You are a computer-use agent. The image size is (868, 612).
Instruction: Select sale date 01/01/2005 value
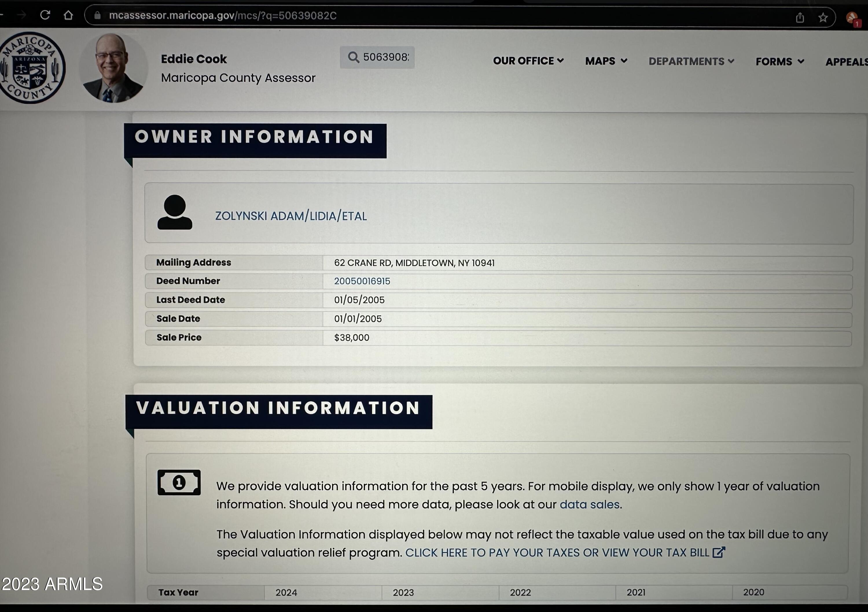[358, 319]
